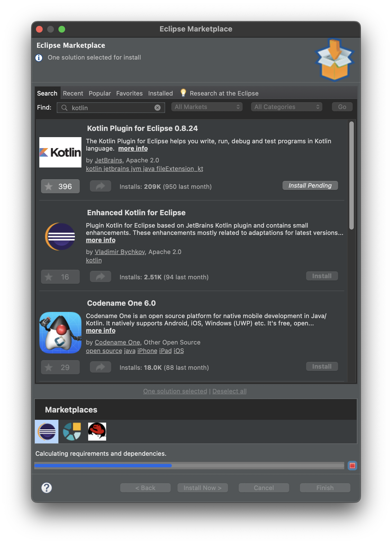
Task: Click the iPhone tag
Action: point(147,351)
